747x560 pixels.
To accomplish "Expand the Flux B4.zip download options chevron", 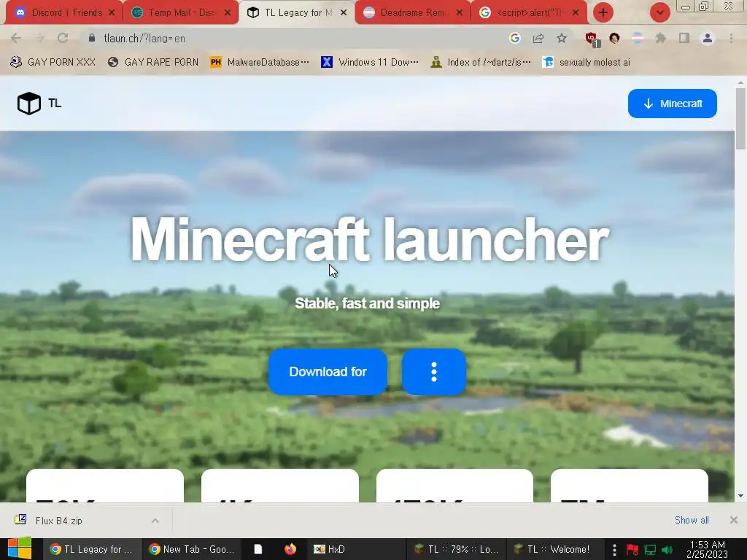I will click(155, 521).
